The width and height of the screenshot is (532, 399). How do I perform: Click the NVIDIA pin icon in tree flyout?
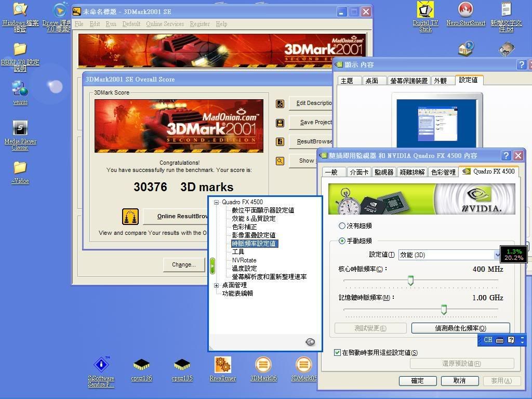310,342
